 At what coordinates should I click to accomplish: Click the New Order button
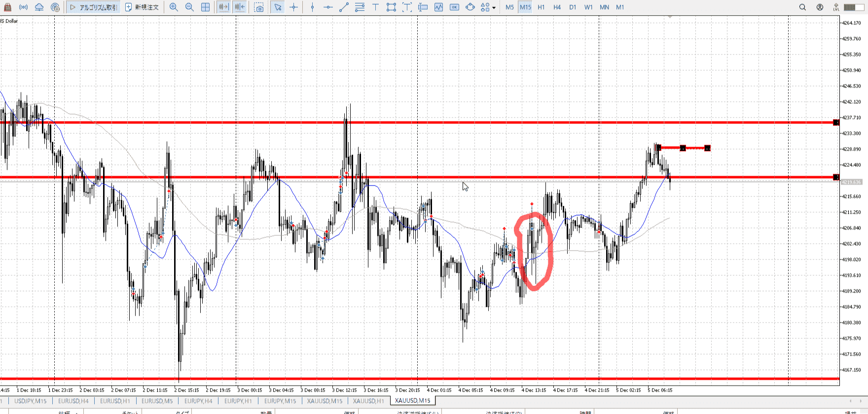click(x=142, y=7)
